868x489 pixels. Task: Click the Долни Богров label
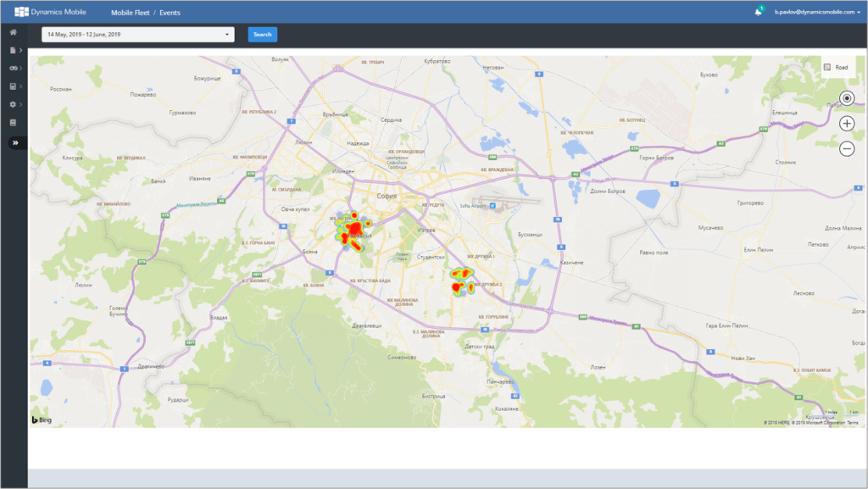[x=607, y=192]
